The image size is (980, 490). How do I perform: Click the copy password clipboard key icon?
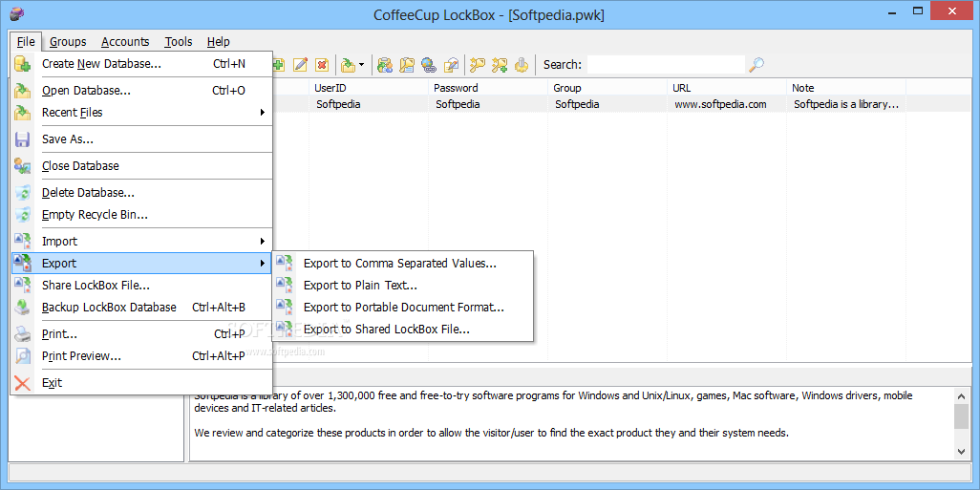point(408,64)
